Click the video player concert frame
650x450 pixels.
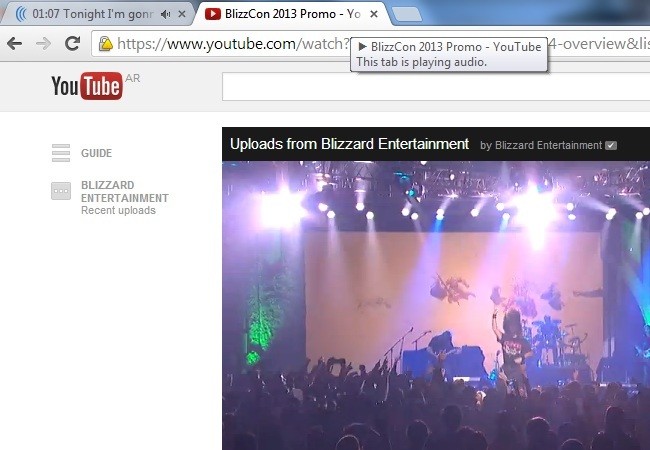(x=436, y=305)
